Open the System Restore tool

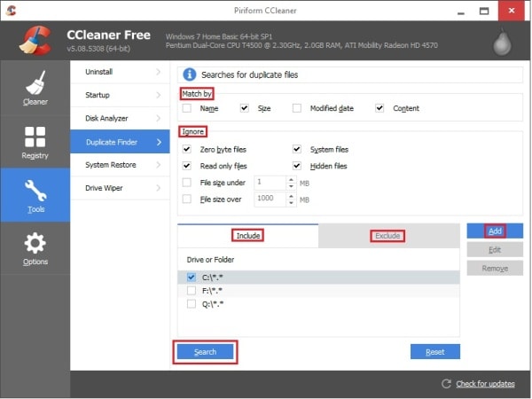click(x=110, y=165)
